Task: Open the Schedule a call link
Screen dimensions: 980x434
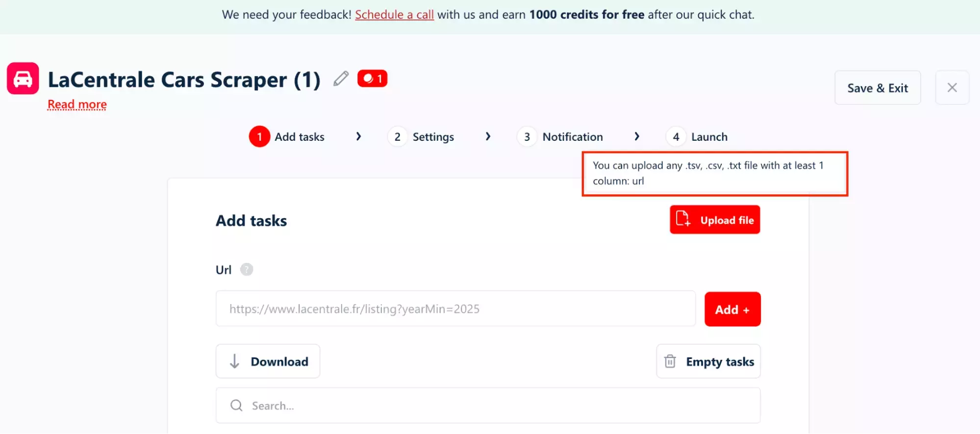Action: 394,15
